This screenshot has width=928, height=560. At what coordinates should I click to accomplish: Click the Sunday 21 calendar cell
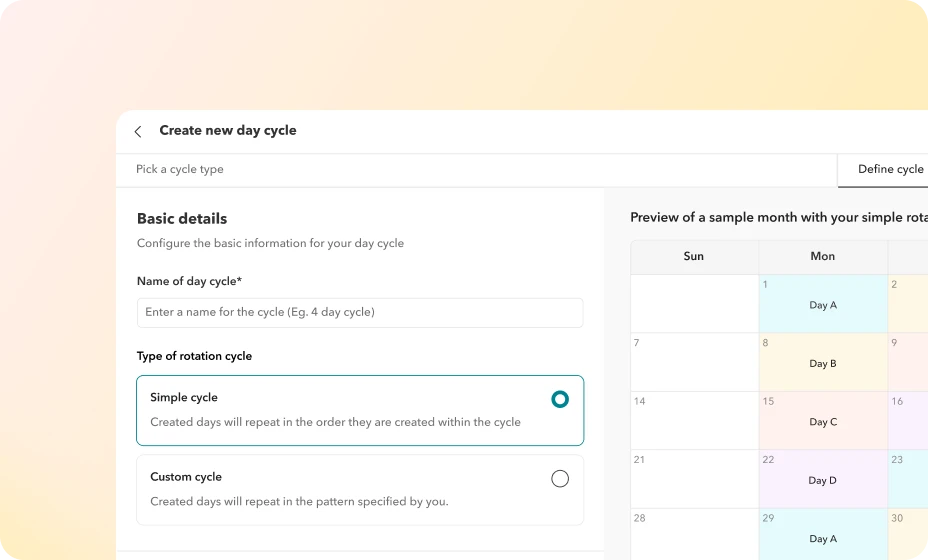(695, 479)
